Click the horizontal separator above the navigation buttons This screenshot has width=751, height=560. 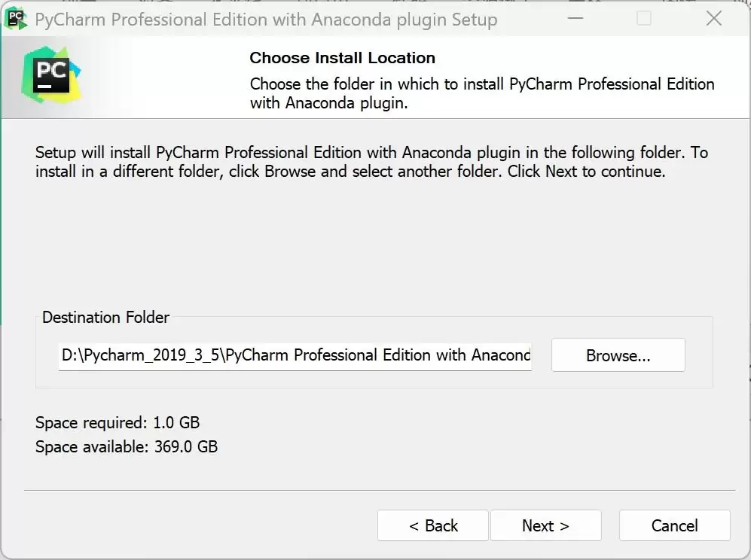point(380,490)
